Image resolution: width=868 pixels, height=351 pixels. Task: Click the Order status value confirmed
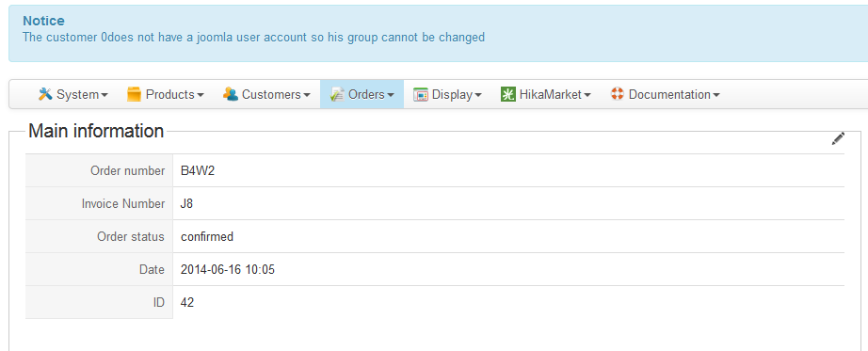point(207,236)
